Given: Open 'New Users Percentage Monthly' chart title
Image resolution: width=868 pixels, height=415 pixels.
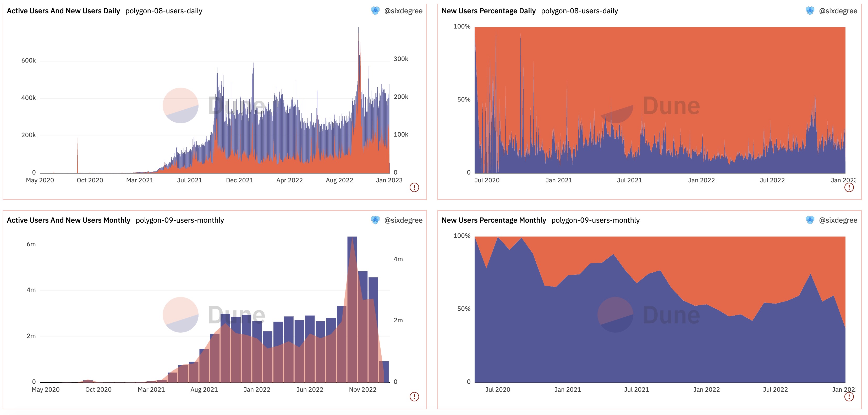Looking at the screenshot, I should point(494,220).
